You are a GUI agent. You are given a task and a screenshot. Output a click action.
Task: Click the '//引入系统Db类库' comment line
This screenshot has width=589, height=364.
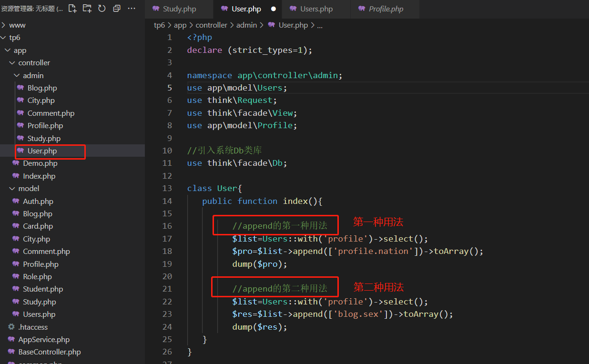[224, 151]
